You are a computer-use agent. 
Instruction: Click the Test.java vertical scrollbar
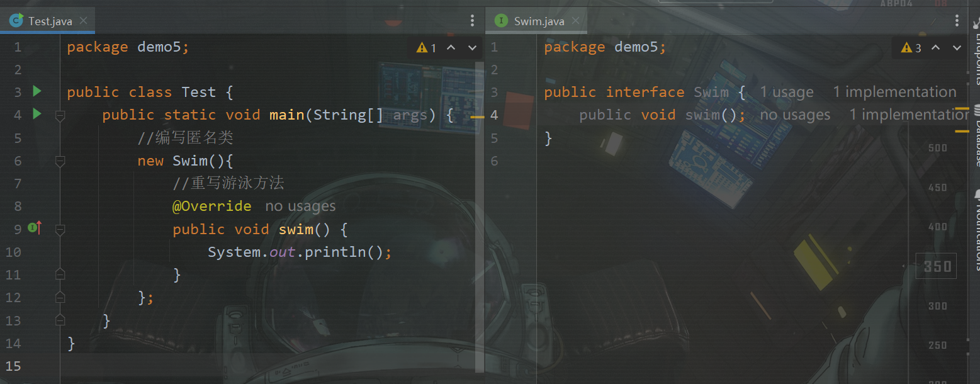pos(480,217)
